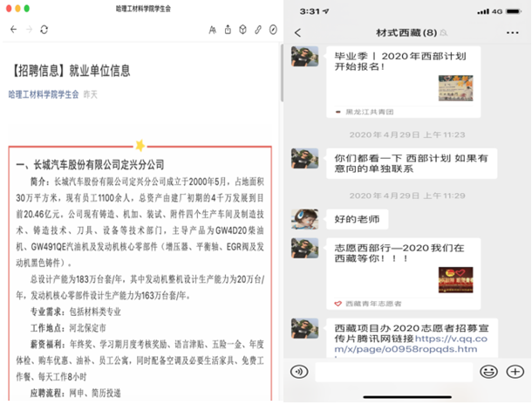The image size is (532, 405).
Task: Tap the back chevron in chat header
Action: [x=298, y=33]
